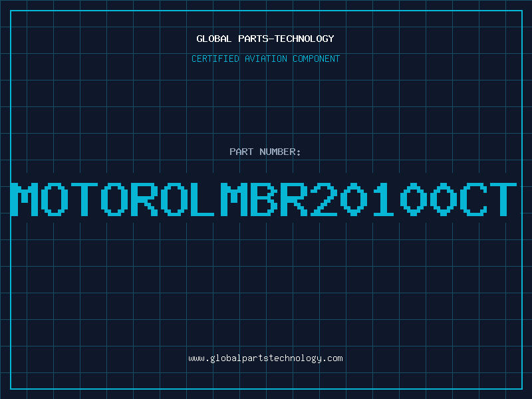Select the CERTIFIED AVIATION COMPONENT subtitle

(265, 59)
